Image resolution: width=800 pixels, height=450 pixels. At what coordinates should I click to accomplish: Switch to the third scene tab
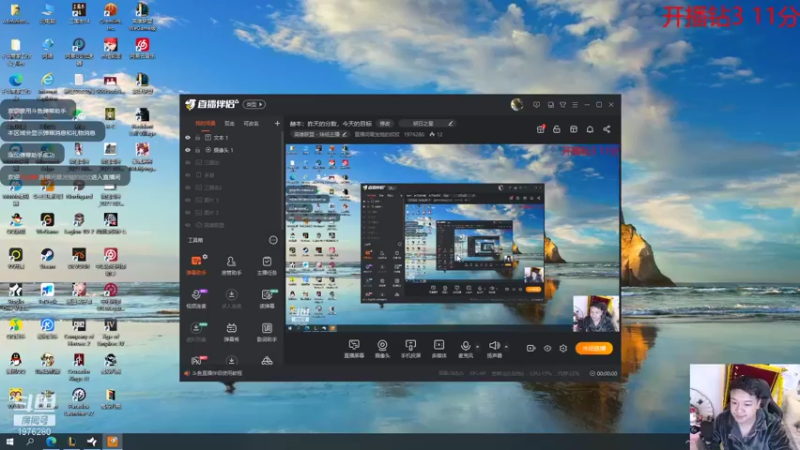pyautogui.click(x=251, y=123)
